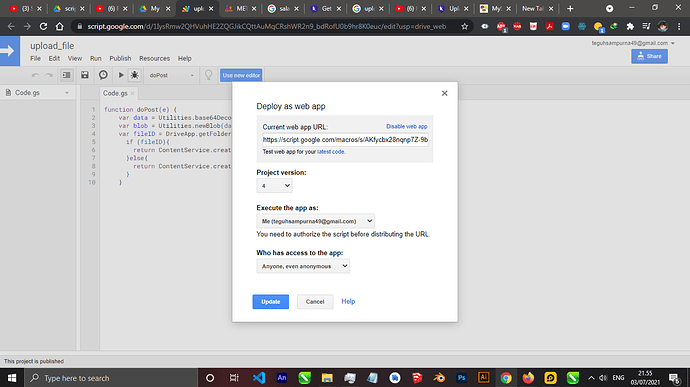Bookmark this page with the star icon
690x387 pixels.
click(x=464, y=26)
